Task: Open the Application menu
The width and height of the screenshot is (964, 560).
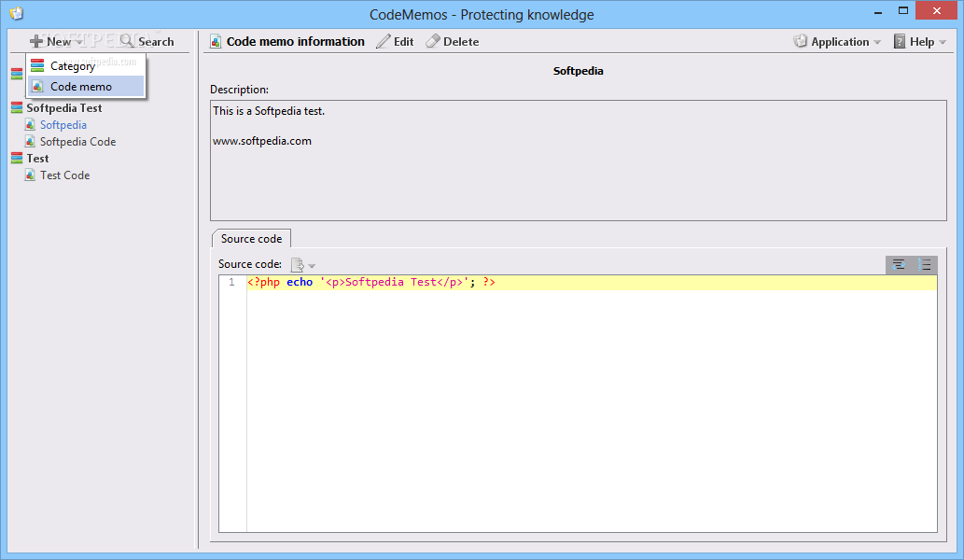Action: (x=837, y=42)
